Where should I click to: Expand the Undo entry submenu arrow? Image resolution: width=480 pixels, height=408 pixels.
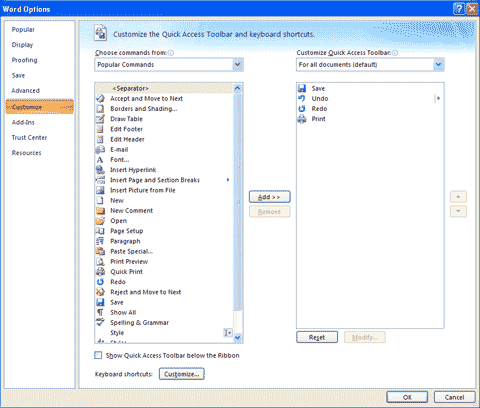(x=438, y=98)
